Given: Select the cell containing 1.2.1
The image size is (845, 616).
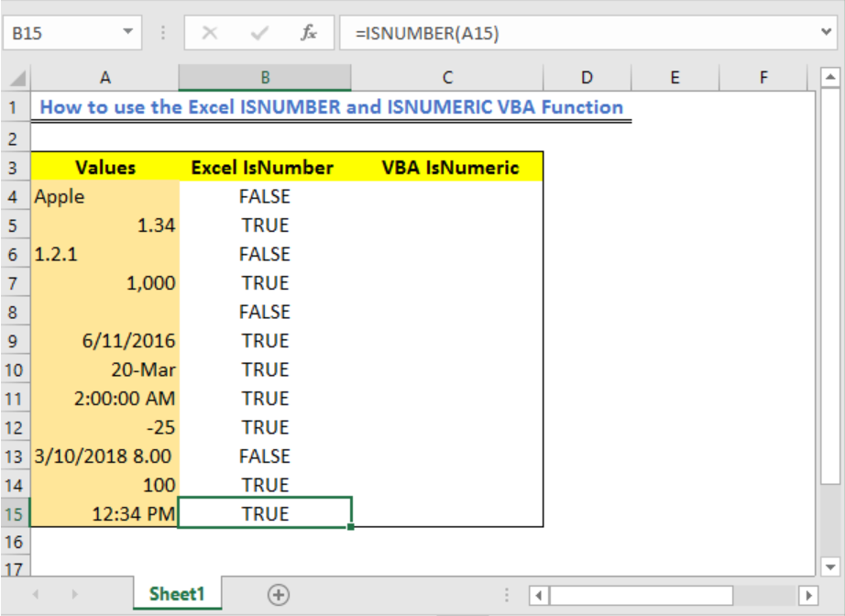Looking at the screenshot, I should point(105,255).
